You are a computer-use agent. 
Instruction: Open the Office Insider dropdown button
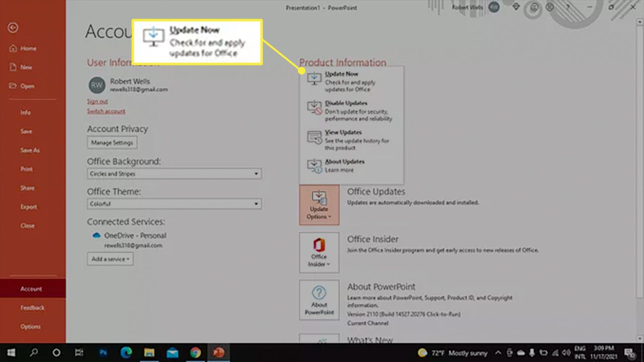[x=319, y=252]
